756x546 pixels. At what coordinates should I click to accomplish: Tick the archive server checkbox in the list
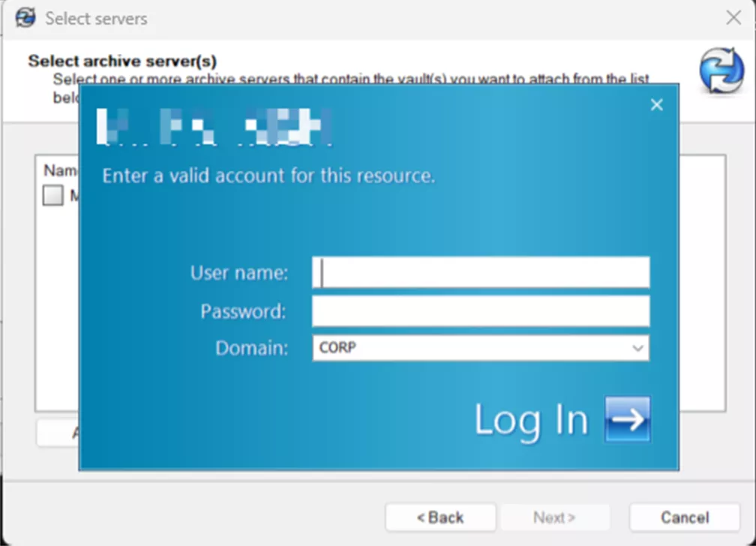pos(53,195)
